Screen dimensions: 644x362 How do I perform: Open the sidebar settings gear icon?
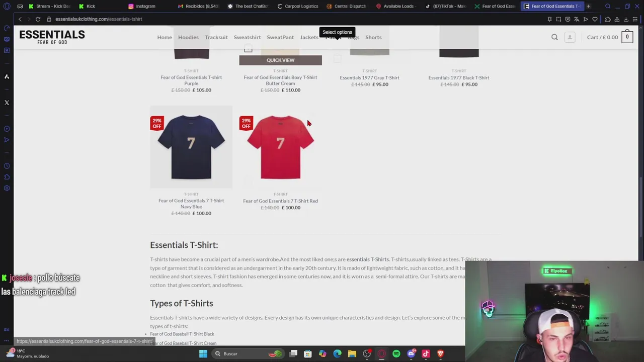tap(7, 188)
